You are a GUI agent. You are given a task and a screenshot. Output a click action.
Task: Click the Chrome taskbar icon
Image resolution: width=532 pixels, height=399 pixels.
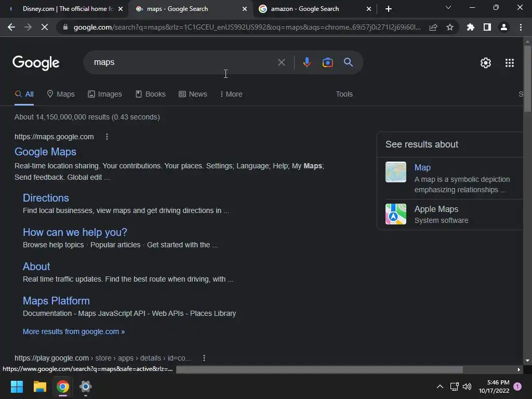[63, 387]
